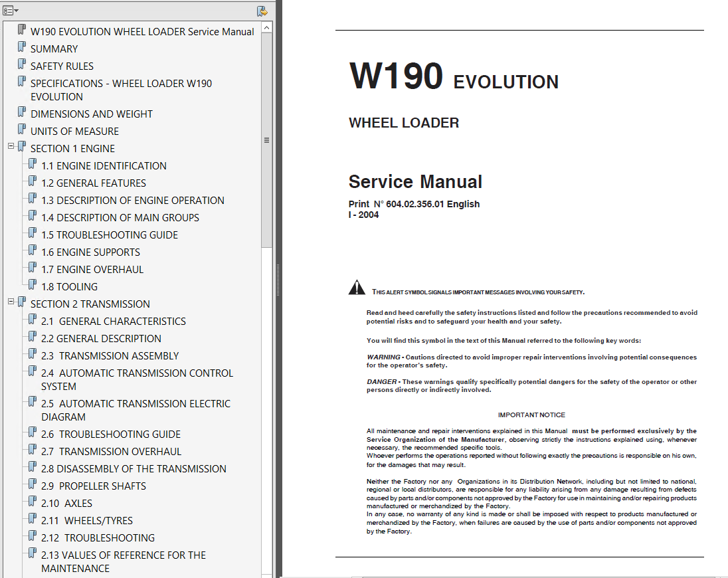Viewport: 728px width, 578px height.
Task: Click the bookmark icon beside SECTION 2 TRANSMISSION
Action: point(22,302)
